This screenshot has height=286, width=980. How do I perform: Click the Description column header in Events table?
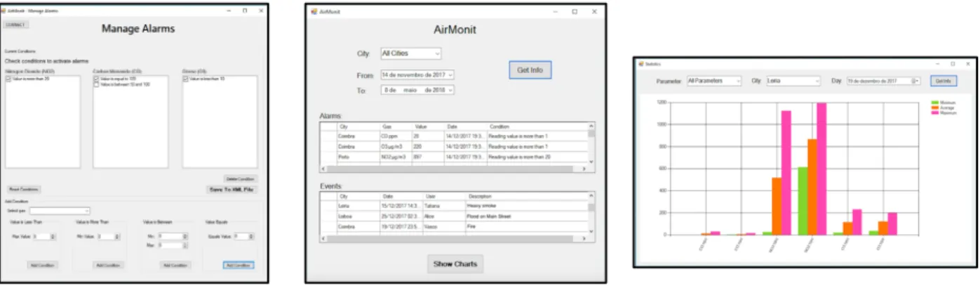point(526,197)
